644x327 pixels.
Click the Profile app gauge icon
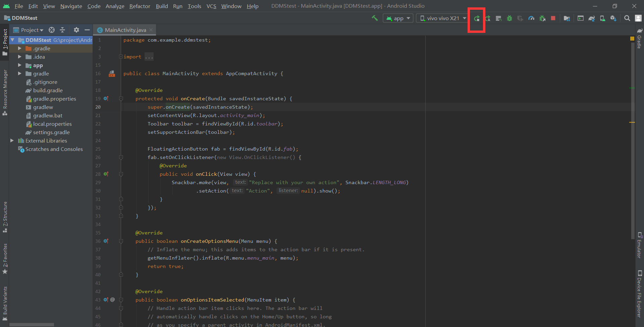(531, 18)
